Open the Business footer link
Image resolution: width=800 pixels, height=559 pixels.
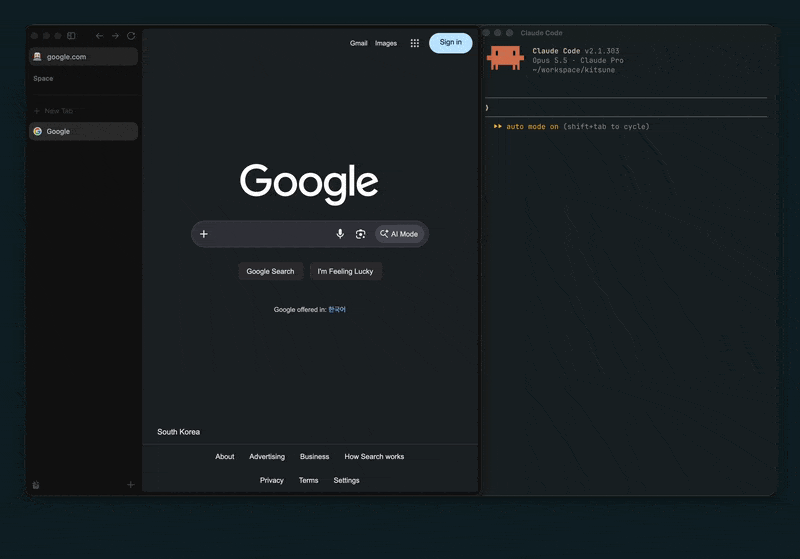pos(314,456)
